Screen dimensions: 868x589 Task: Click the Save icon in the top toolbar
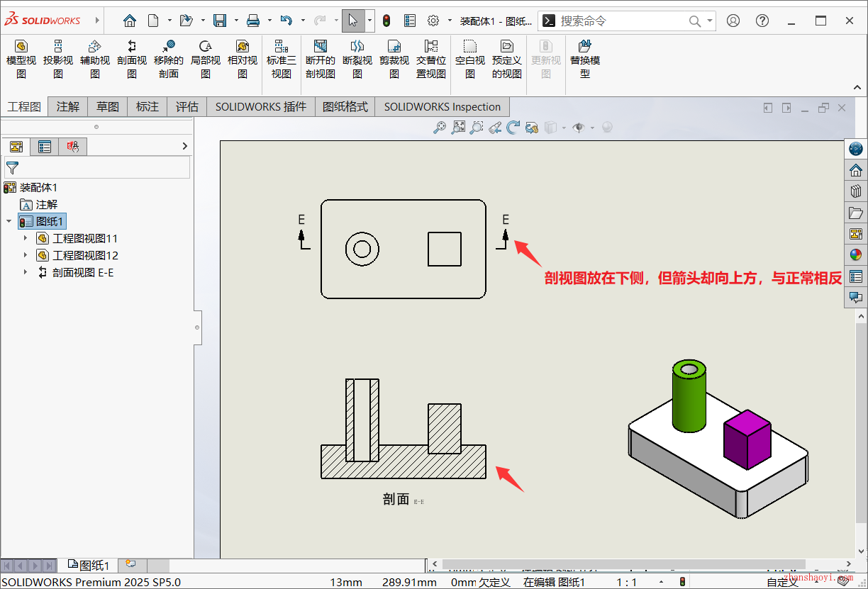click(220, 21)
